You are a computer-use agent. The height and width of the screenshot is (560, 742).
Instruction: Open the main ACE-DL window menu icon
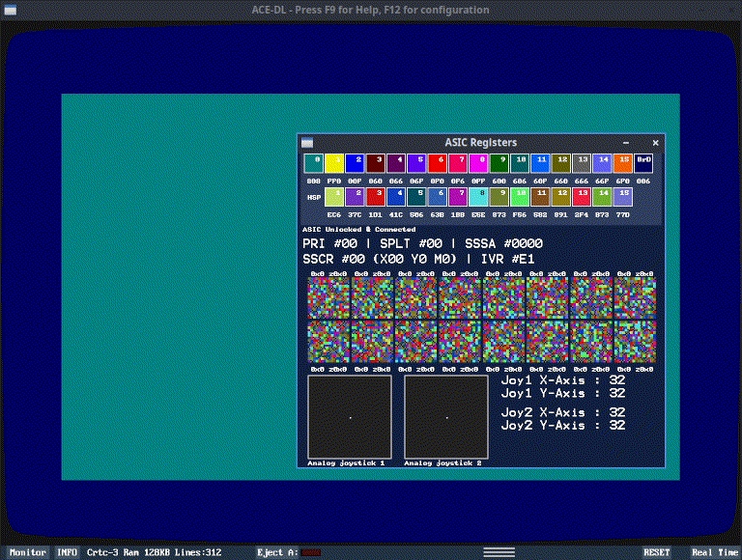point(10,10)
